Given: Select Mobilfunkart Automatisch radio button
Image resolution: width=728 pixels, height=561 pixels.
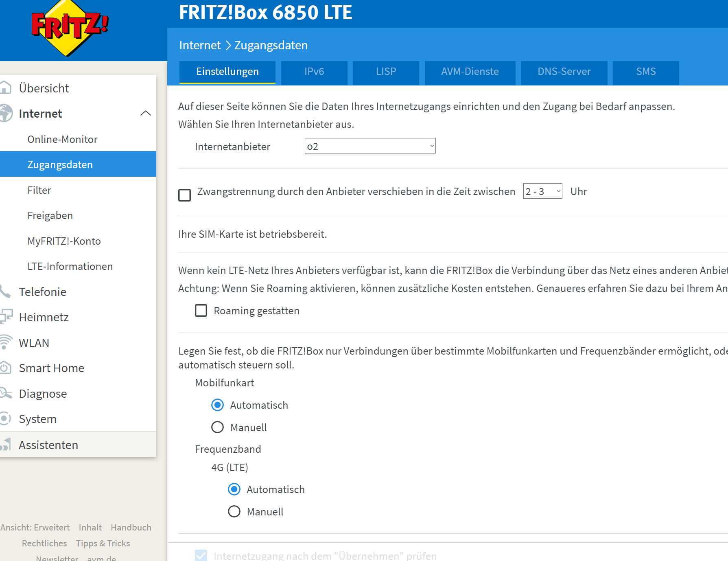Looking at the screenshot, I should click(x=218, y=405).
